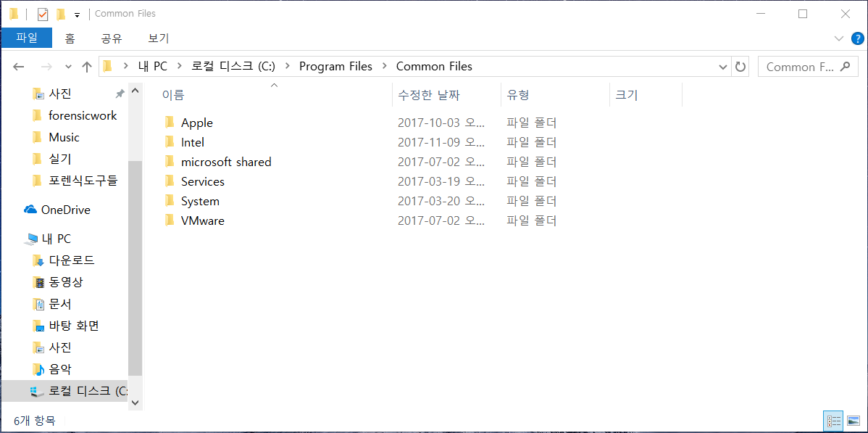
Task: Open Music folder in navigation pane
Action: [64, 137]
